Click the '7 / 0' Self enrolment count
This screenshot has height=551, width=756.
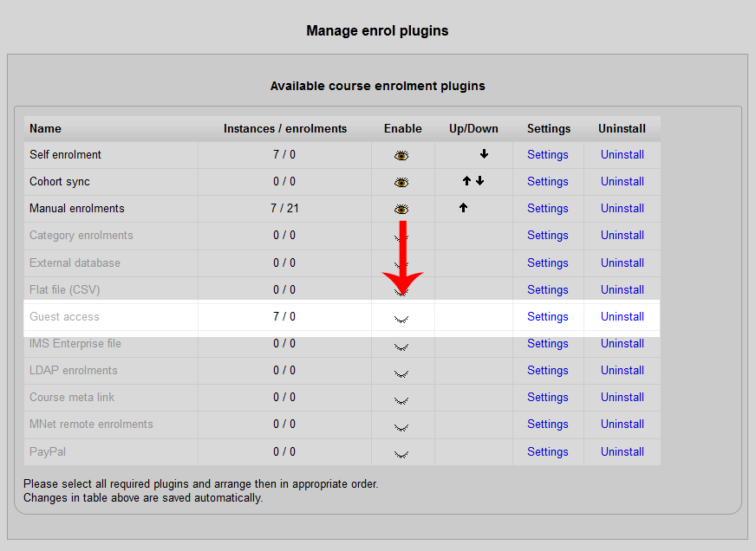(284, 154)
